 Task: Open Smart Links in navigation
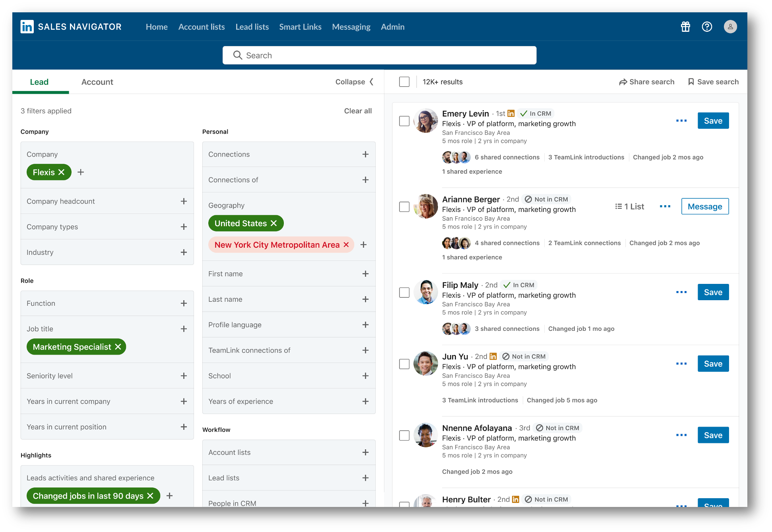point(300,27)
